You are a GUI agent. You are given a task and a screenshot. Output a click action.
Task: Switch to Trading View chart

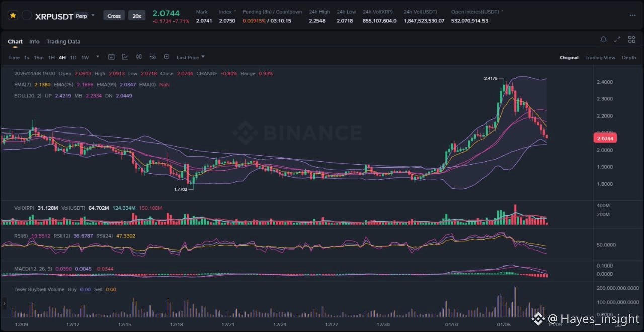[600, 58]
